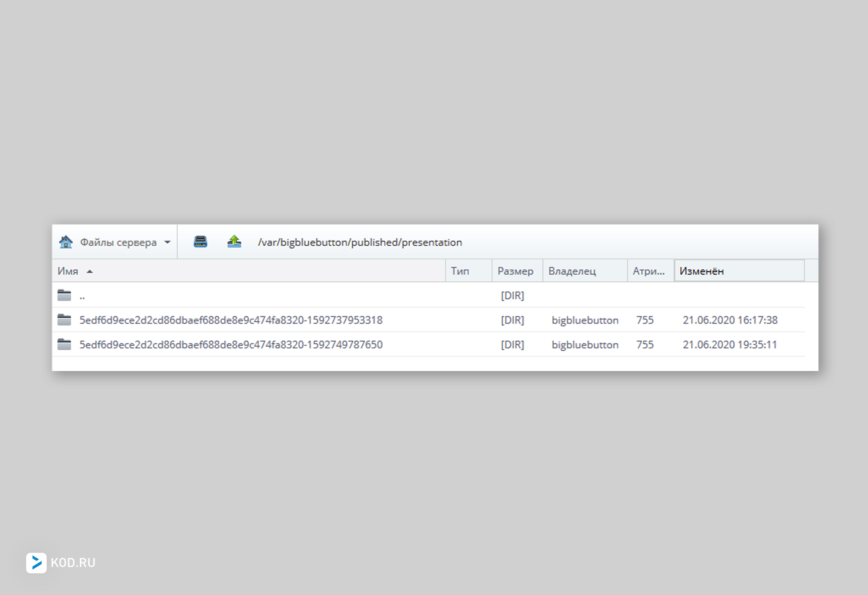
Task: Open folder ending in 1592737953318
Action: (x=231, y=320)
